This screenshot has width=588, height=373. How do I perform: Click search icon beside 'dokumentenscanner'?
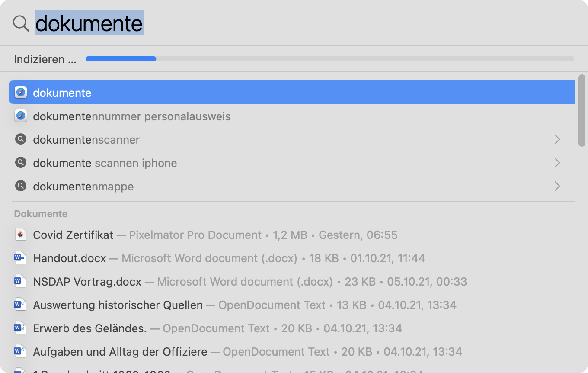(x=20, y=139)
